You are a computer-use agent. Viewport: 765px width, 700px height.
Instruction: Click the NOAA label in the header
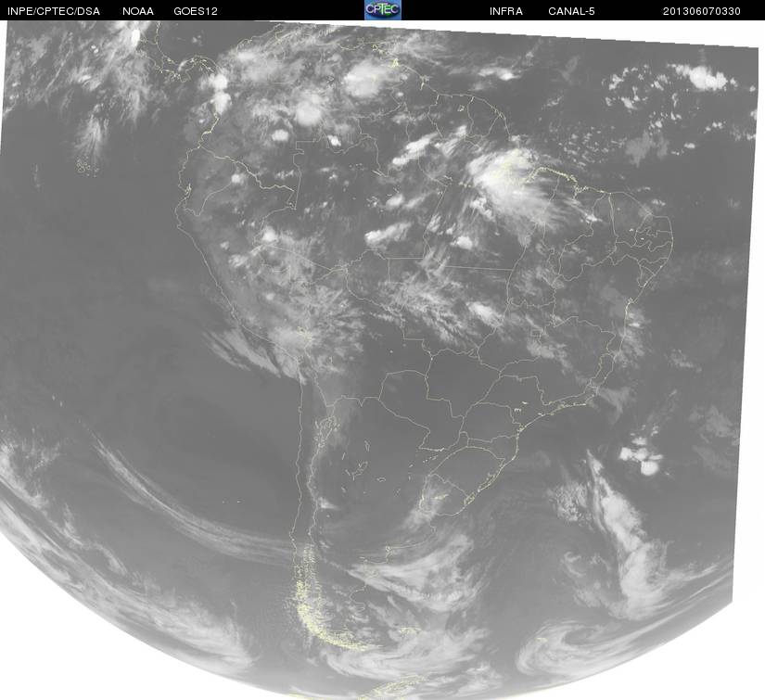point(138,11)
